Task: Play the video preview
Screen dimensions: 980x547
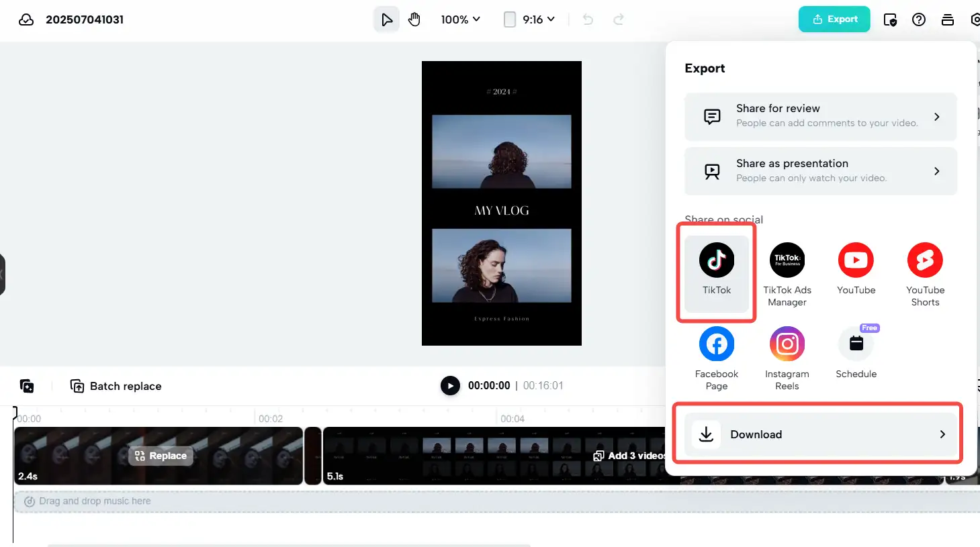Action: tap(450, 385)
